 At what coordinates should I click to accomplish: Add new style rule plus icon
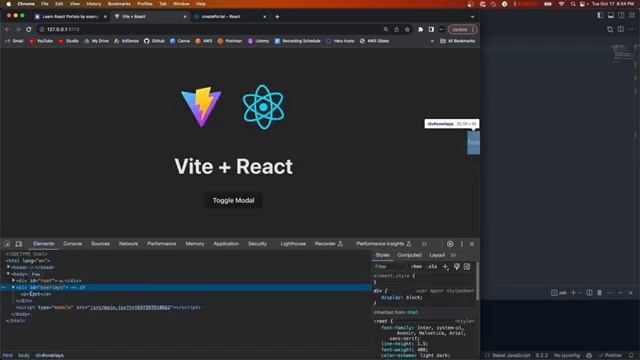(x=445, y=267)
